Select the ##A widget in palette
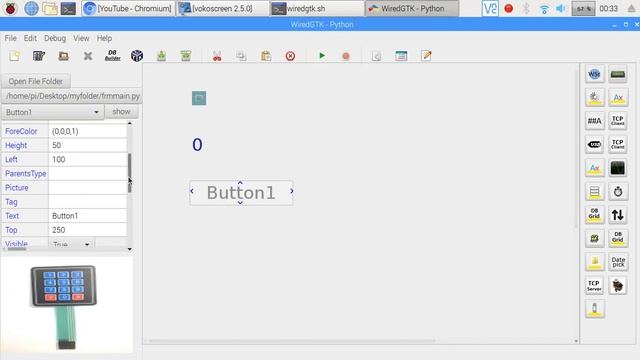640x360 pixels. [x=594, y=121]
